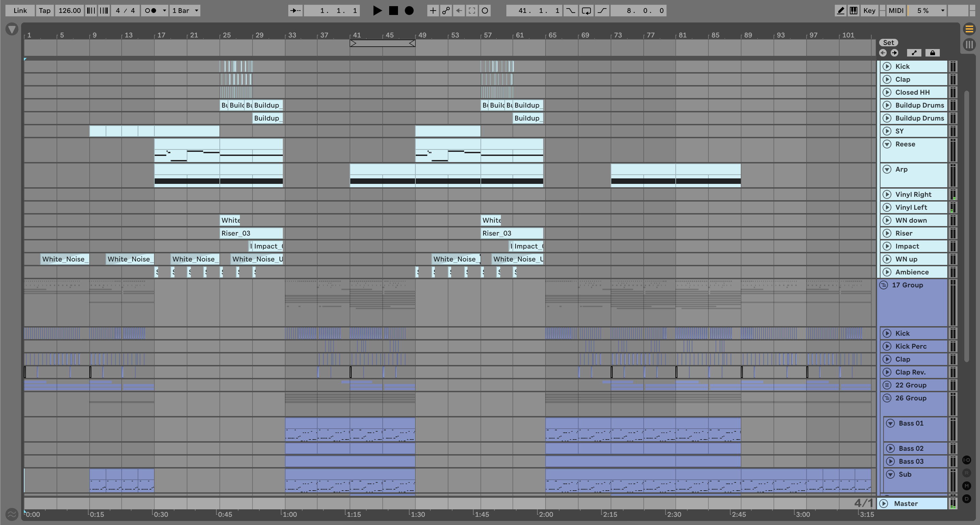This screenshot has height=525, width=980.
Task: Toggle the computer MIDI keyboard icon
Action: 853,11
